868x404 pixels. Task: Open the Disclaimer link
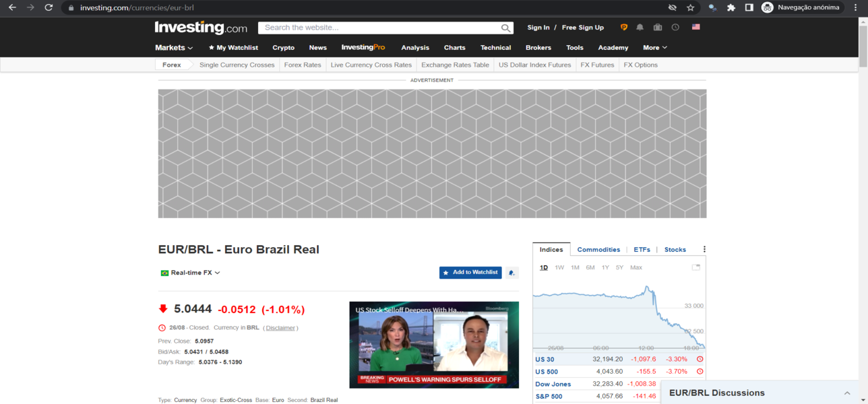pyautogui.click(x=280, y=328)
